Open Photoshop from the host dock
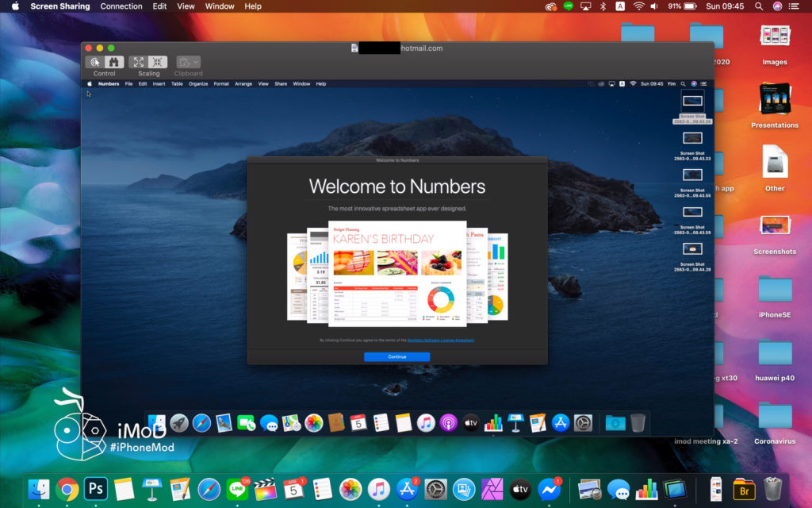Screen dimensions: 812x508 tap(94, 489)
